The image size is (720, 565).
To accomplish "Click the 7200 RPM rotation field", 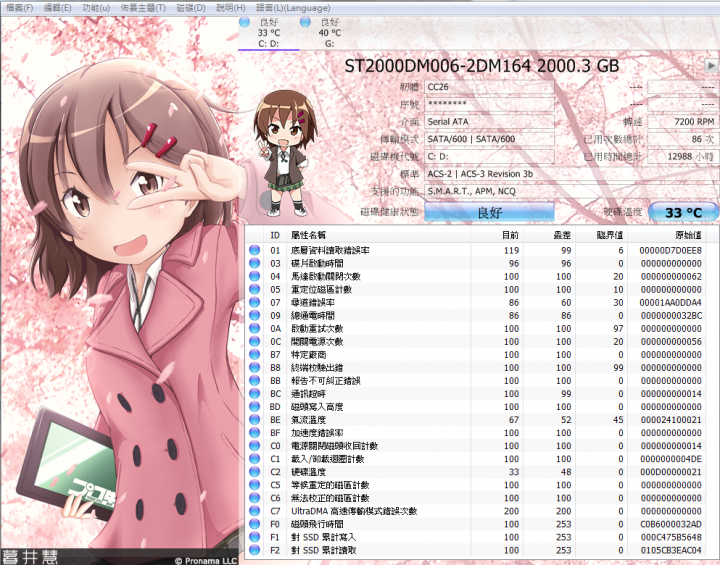I will click(x=683, y=122).
